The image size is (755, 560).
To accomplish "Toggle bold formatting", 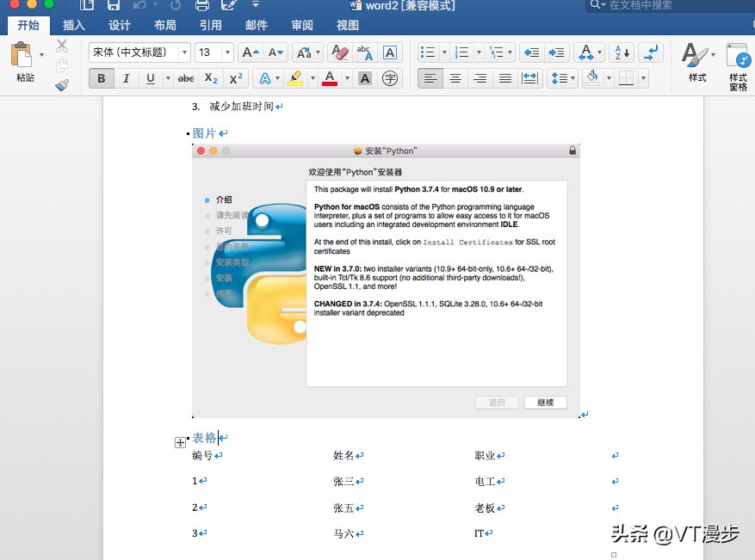I will click(102, 77).
